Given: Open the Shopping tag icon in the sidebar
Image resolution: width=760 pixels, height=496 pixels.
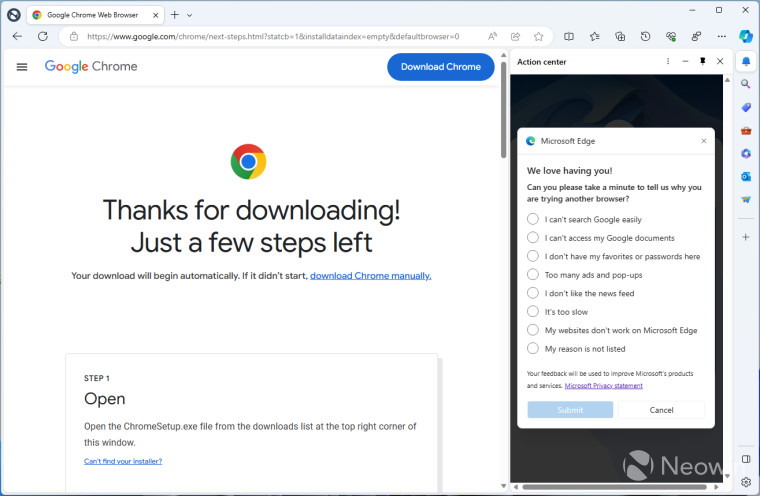Looking at the screenshot, I should coord(746,107).
